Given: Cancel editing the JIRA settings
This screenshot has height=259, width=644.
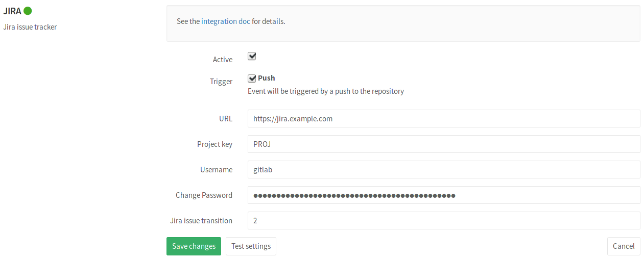Looking at the screenshot, I should tap(623, 246).
